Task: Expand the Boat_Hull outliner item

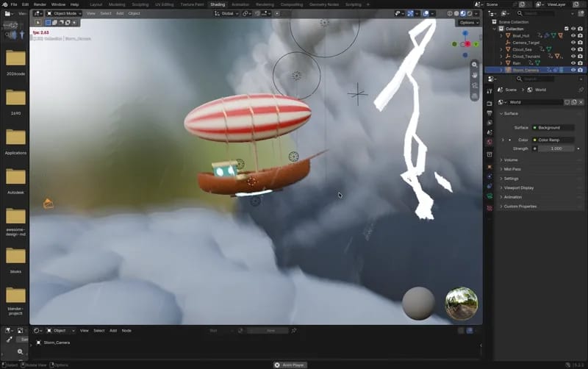Action: click(501, 35)
